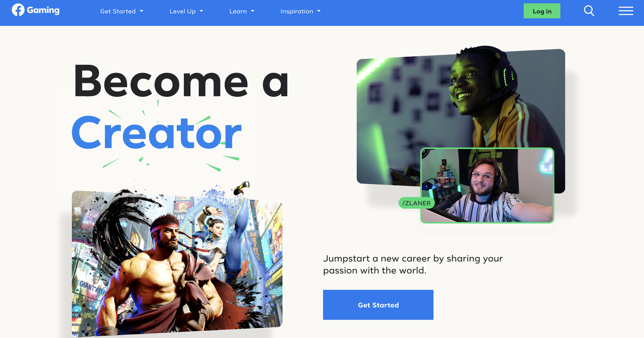This screenshot has width=644, height=338.
Task: Click the blue Get Started button
Action: pyautogui.click(x=378, y=305)
